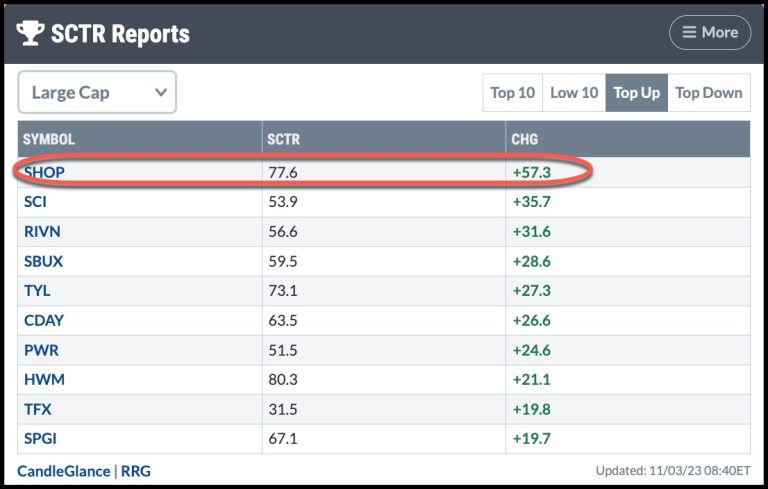The height and width of the screenshot is (489, 768).
Task: Open the SHOP symbol link
Action: (x=44, y=172)
